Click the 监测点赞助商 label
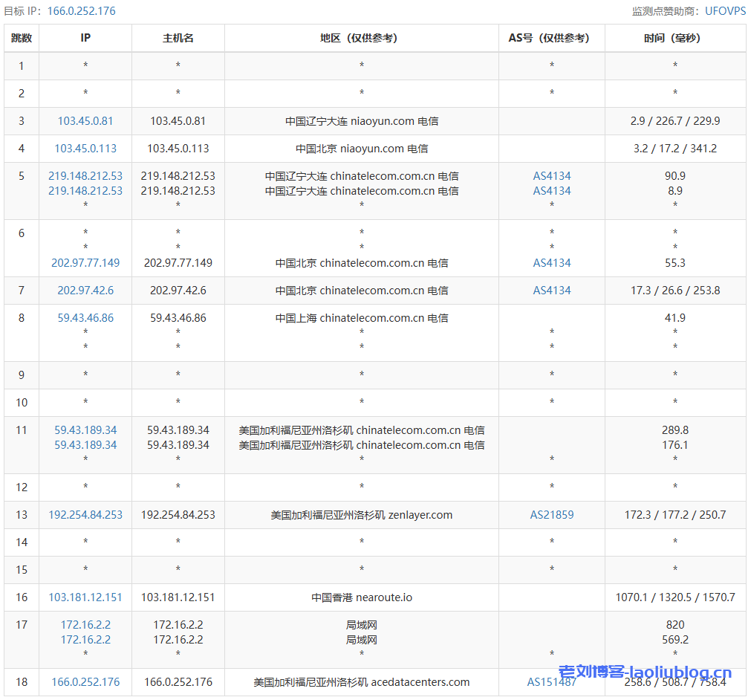The height and width of the screenshot is (700, 751). pyautogui.click(x=666, y=11)
